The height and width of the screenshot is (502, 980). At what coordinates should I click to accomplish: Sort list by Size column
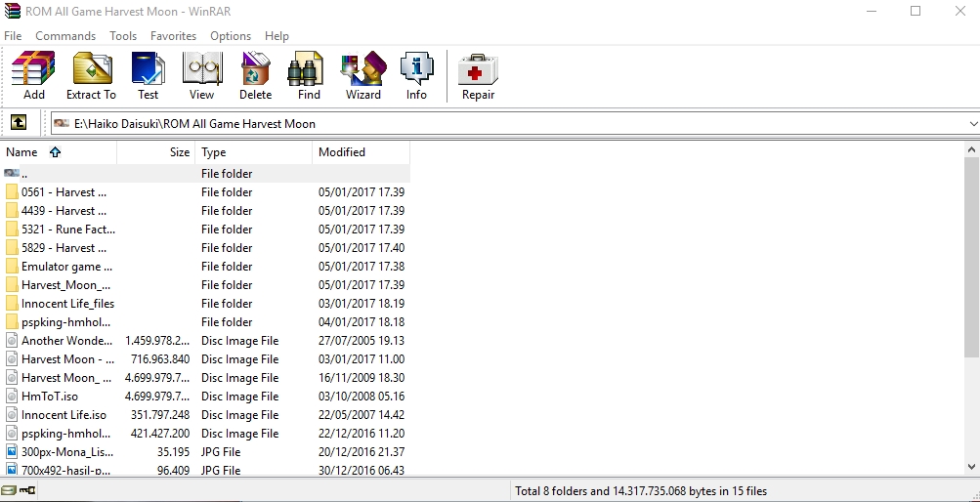pos(155,151)
